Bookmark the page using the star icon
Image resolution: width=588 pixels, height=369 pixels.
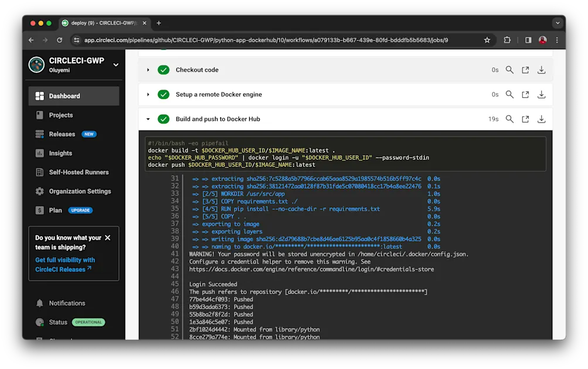tap(488, 40)
